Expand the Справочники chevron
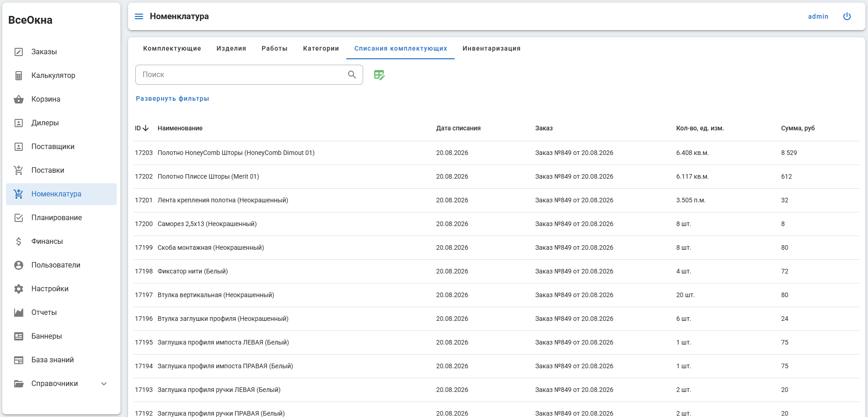Viewport: 868px width, 417px height. click(x=104, y=384)
